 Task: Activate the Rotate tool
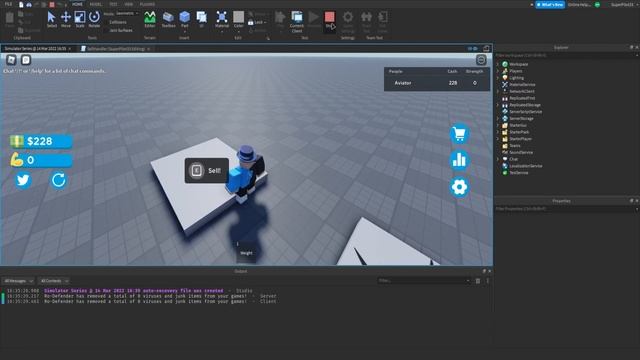click(94, 20)
